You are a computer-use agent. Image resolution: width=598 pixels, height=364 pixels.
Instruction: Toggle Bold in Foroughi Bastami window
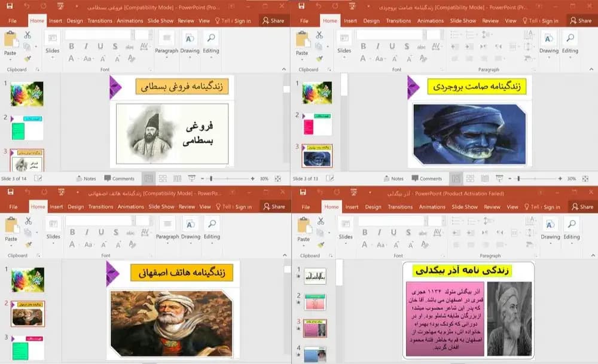coord(71,47)
